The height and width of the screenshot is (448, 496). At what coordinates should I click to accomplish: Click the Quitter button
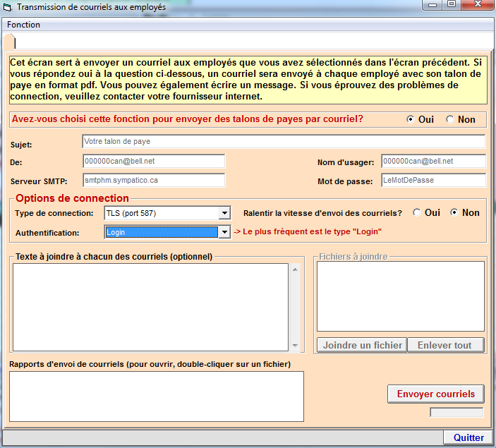tap(468, 437)
